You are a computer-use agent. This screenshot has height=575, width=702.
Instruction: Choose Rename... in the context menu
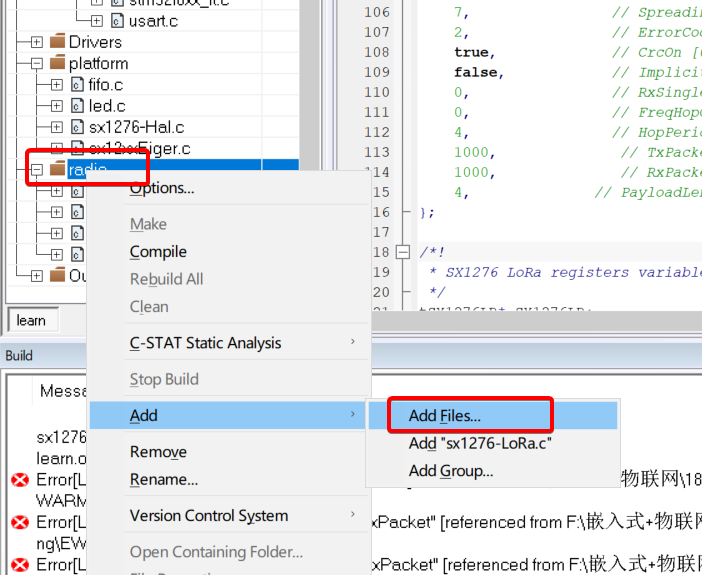164,479
